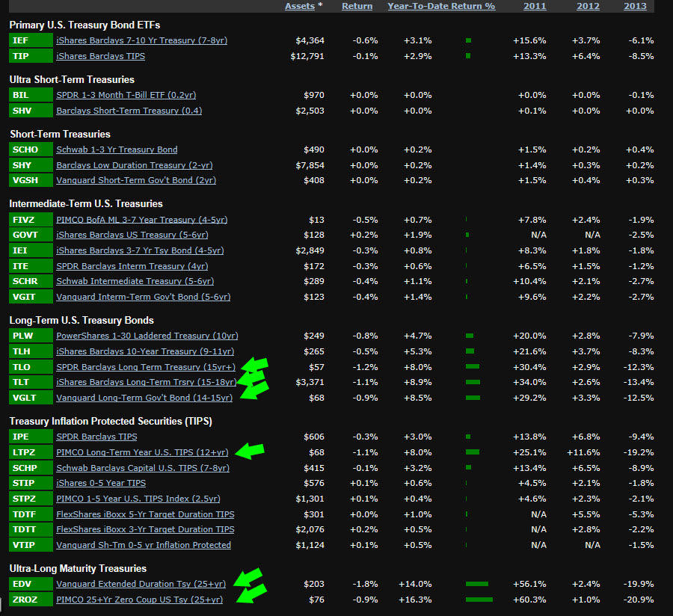Select the ZROZ ticker symbol badge
Screen dimensions: 673x616
click(x=30, y=600)
